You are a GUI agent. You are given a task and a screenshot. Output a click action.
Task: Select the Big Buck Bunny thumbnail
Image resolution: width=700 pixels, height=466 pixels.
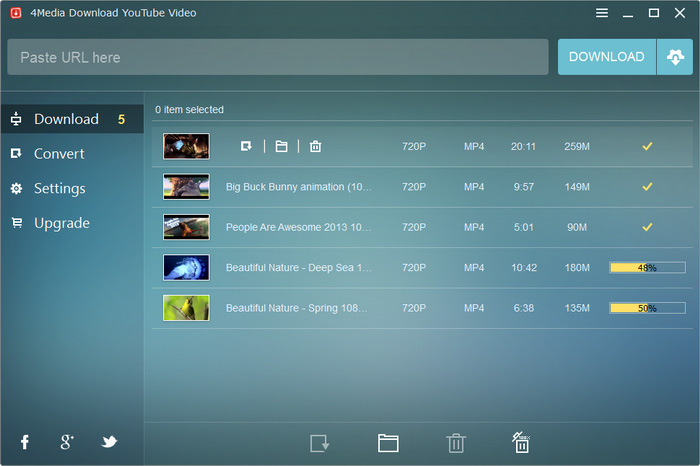click(x=186, y=187)
